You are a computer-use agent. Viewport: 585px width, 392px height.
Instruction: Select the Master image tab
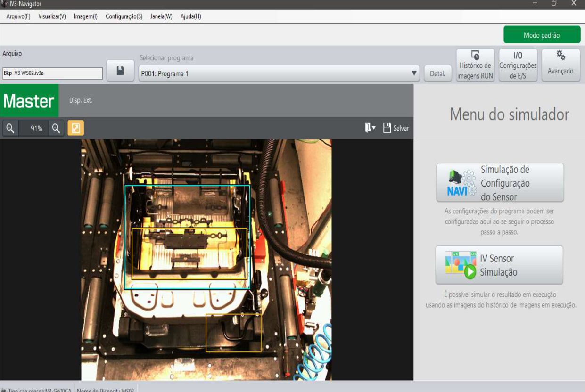29,101
